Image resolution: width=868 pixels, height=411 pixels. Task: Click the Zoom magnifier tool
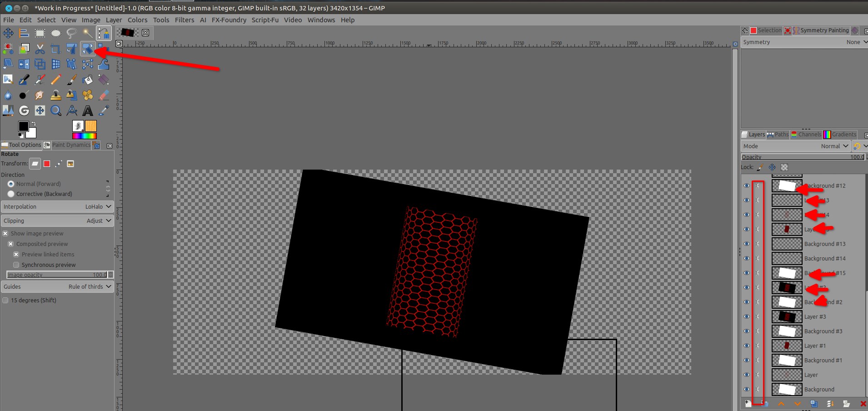click(x=55, y=110)
